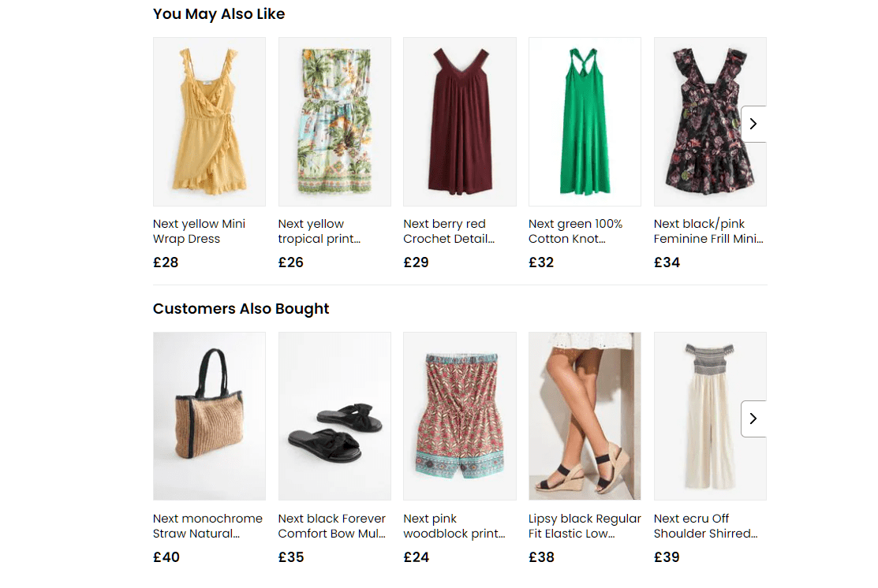Image resolution: width=878 pixels, height=588 pixels.
Task: View the ecru Off Shoulder Shirred jumpsuit
Action: click(710, 415)
